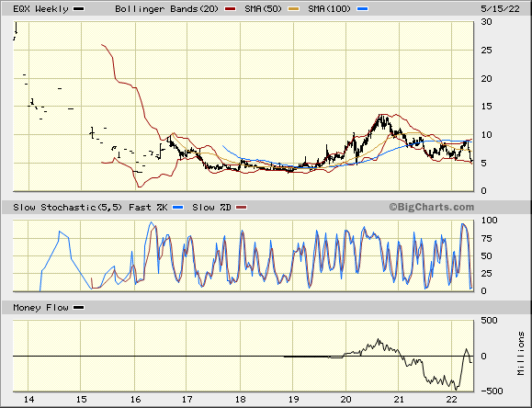Click the EQX Weekly black legend marker
Screen dimensions: 532x408
(79, 9)
